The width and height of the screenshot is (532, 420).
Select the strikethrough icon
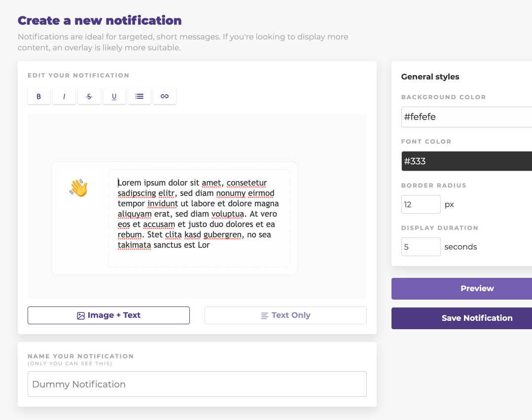pos(89,96)
